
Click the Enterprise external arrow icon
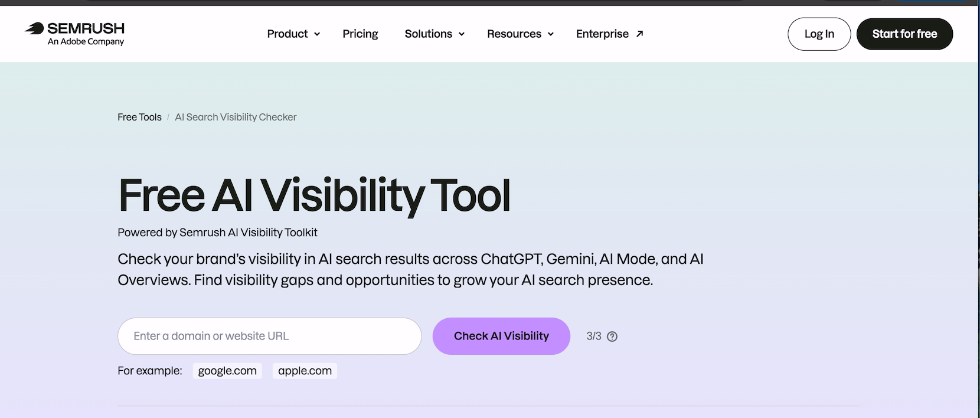639,34
